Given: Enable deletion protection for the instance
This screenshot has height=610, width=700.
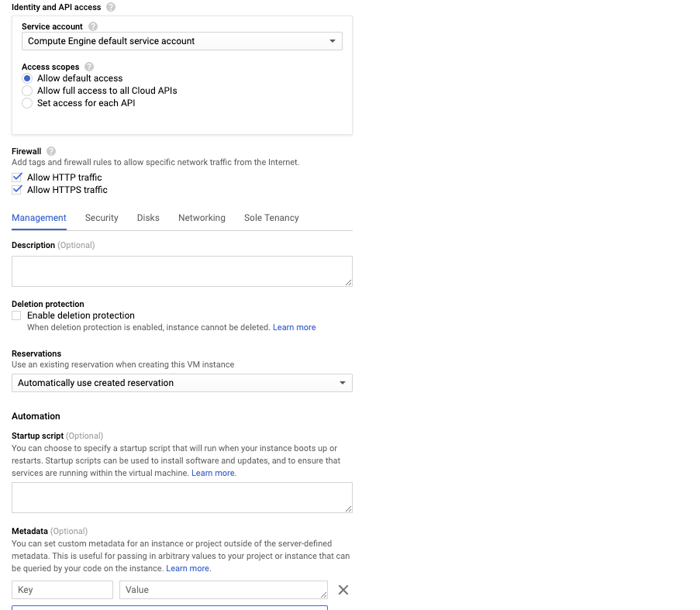Looking at the screenshot, I should click(x=16, y=315).
